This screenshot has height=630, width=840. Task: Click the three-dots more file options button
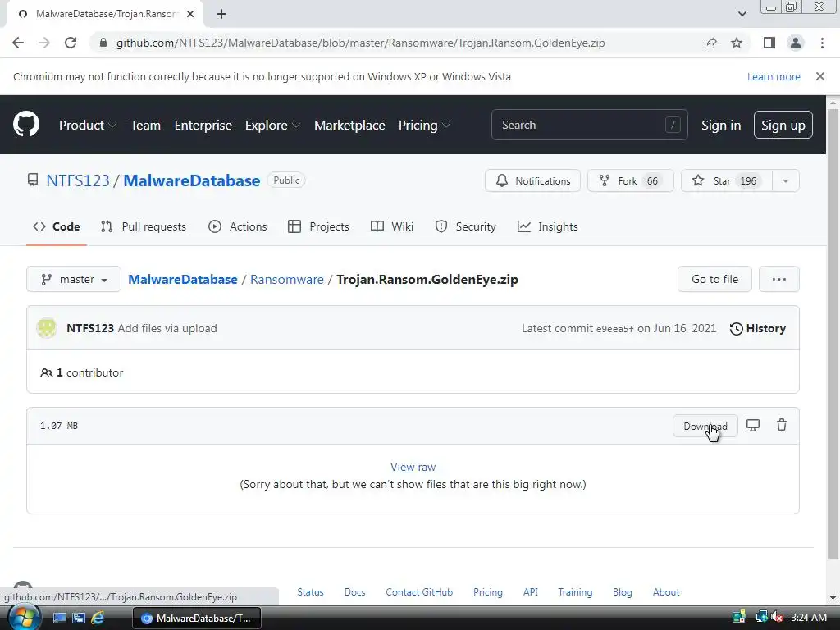pos(779,279)
